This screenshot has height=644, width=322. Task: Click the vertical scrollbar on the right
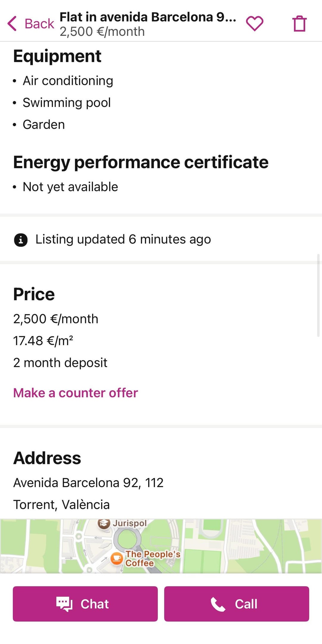point(318,296)
